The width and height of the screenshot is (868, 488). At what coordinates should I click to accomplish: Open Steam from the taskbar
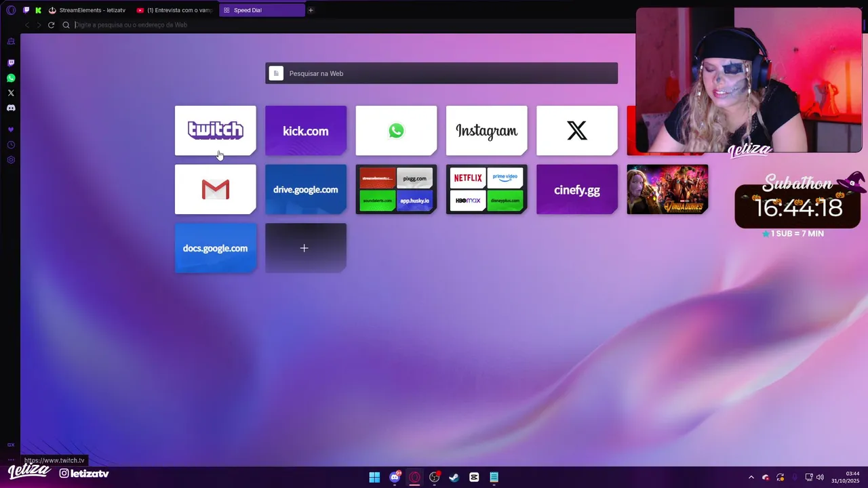(x=454, y=477)
